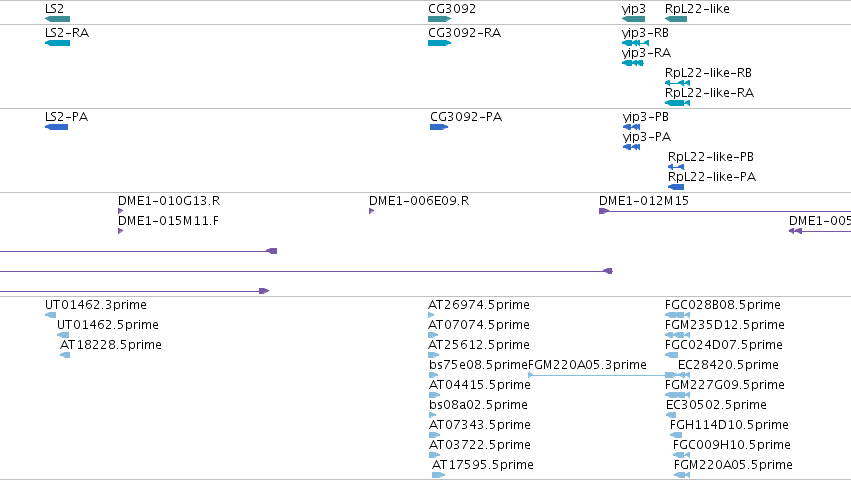Click the CG3092-RA transcript glyph
The width and height of the screenshot is (851, 480).
pyautogui.click(x=440, y=43)
